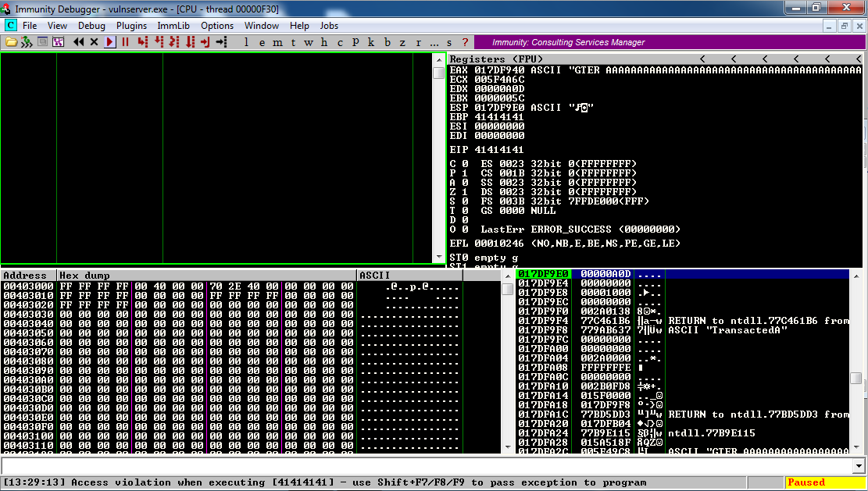Click the Run Python script icon
868x491 pixels.
click(x=27, y=42)
